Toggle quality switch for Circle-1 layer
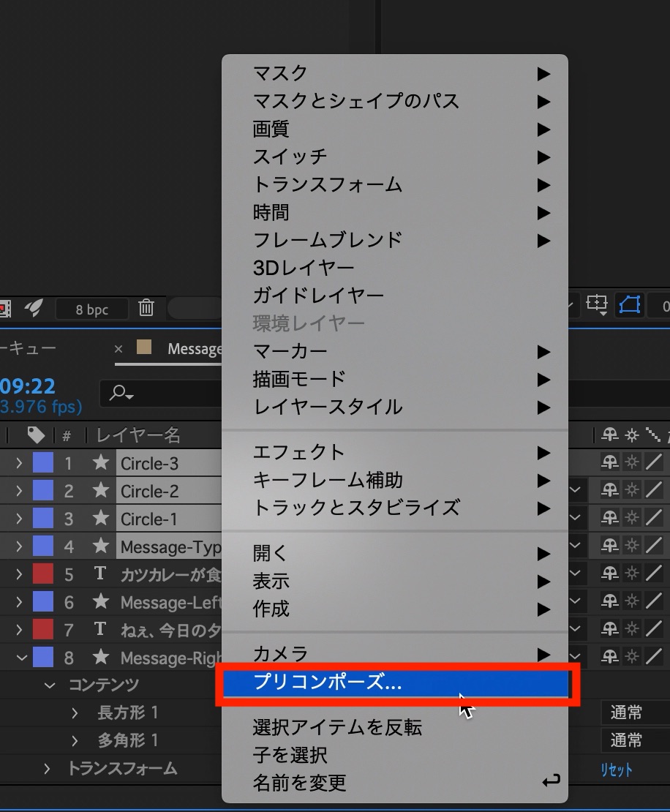The height and width of the screenshot is (812, 670). [654, 518]
